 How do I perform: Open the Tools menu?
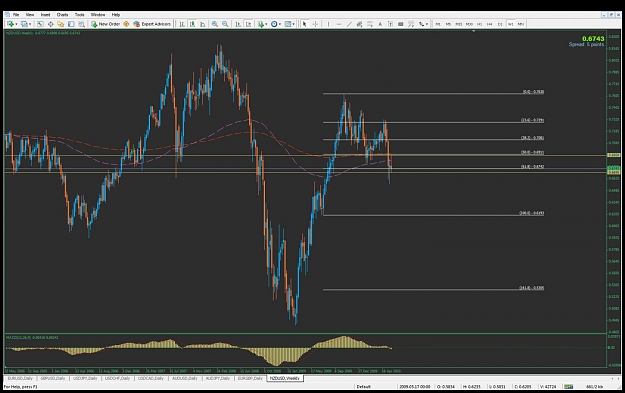(80, 15)
